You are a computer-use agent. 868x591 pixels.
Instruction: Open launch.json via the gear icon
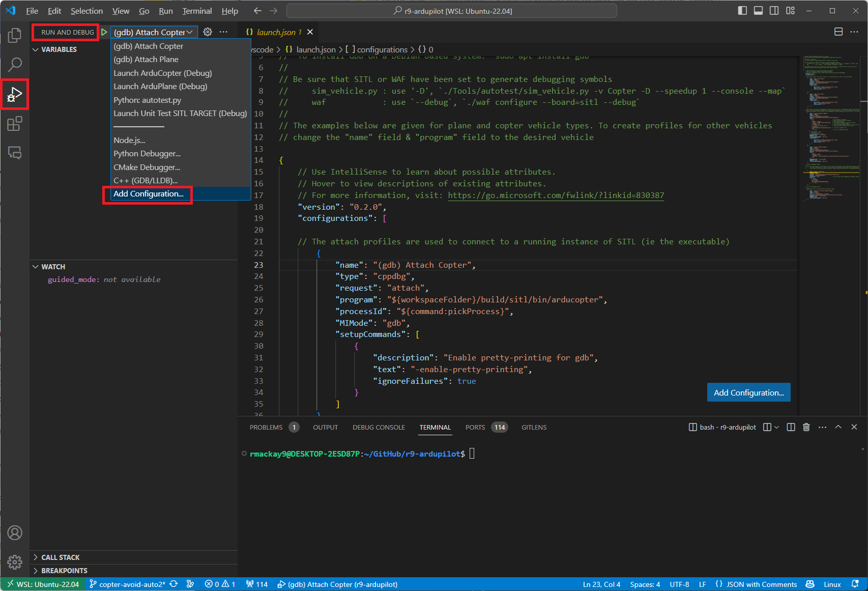pos(208,32)
